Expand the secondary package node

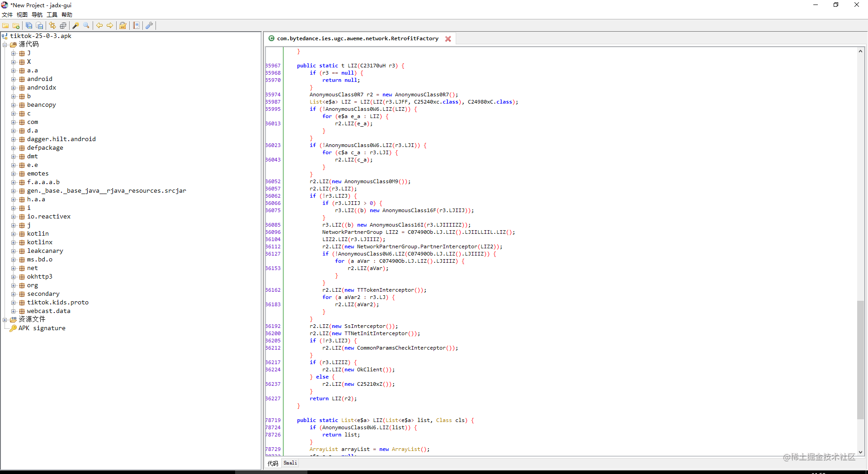pos(14,294)
